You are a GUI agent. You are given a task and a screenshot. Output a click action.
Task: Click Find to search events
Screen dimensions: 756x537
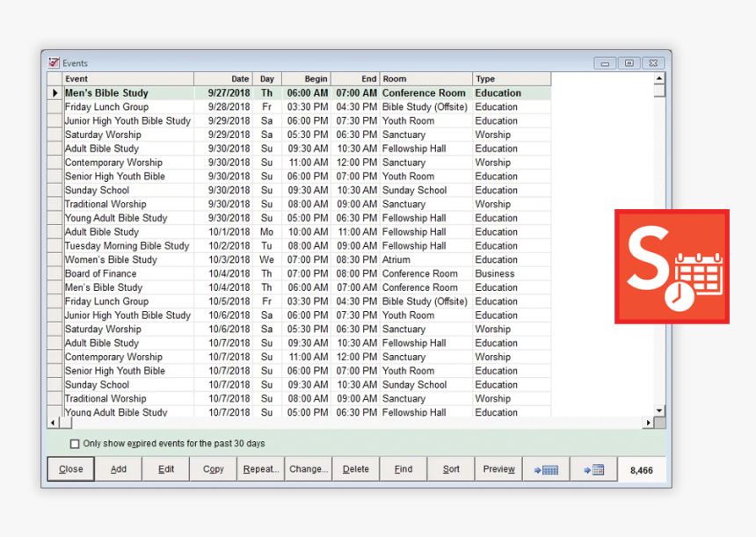tap(403, 469)
